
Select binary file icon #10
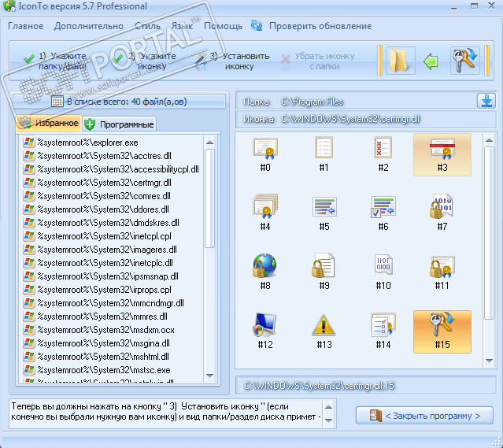click(x=383, y=272)
